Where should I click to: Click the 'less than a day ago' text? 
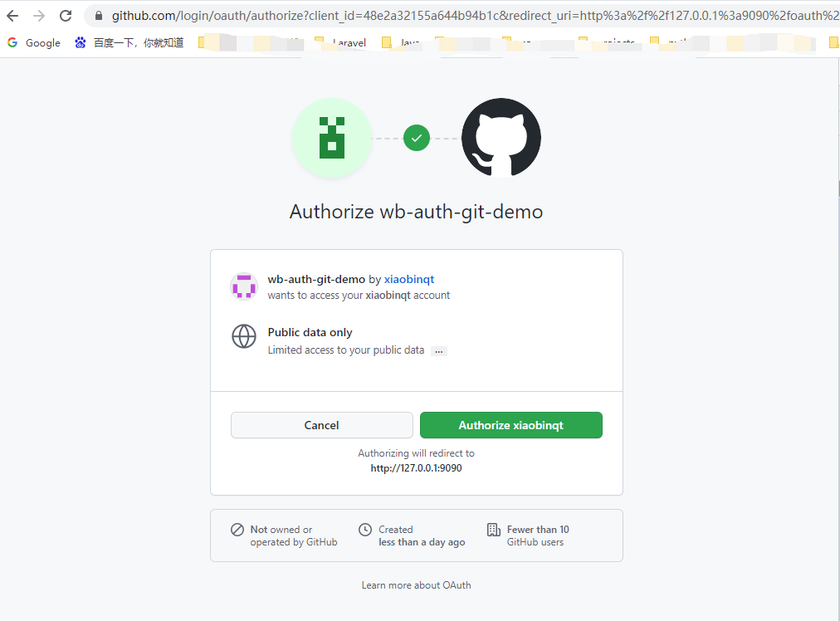pos(422,542)
